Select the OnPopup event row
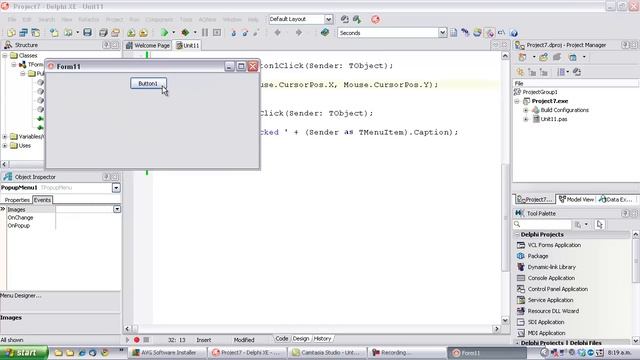Image resolution: width=640 pixels, height=360 pixels. [x=61, y=226]
